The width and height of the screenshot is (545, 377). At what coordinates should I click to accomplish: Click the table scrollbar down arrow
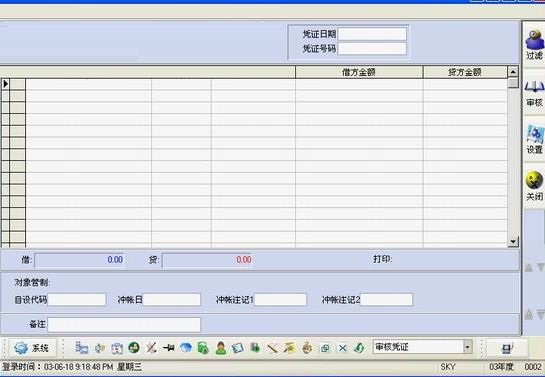click(513, 241)
